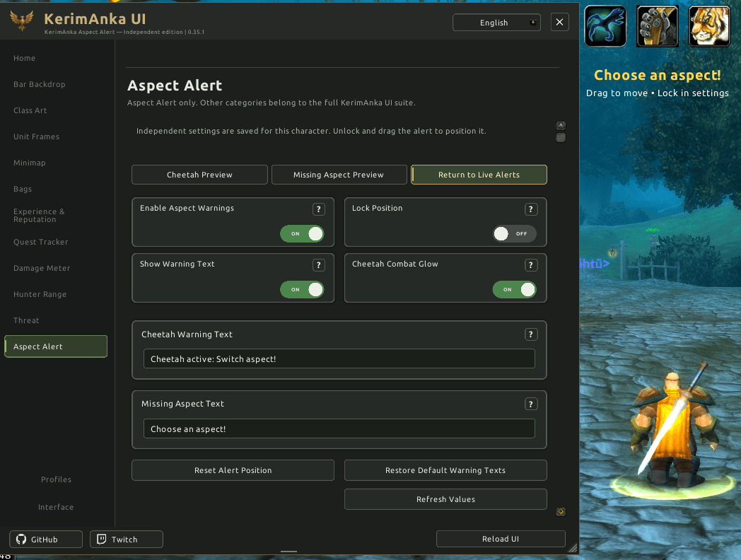
Task: Click the tiger aspect icon
Action: click(x=709, y=26)
